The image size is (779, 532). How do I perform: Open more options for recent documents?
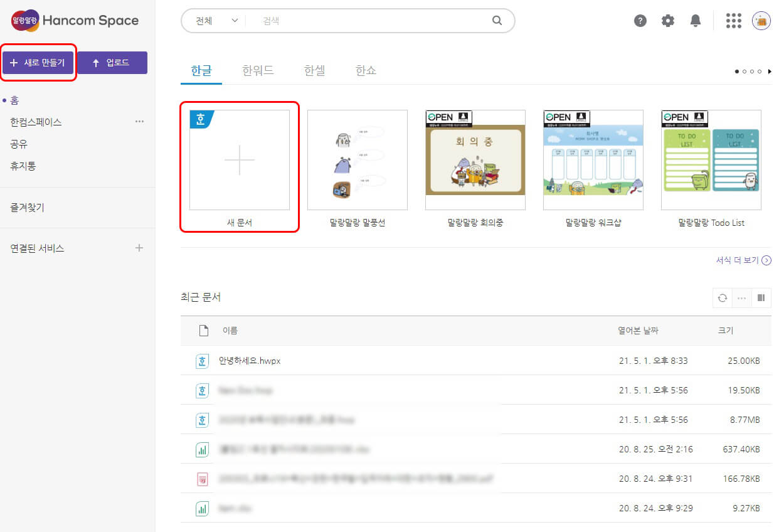[x=741, y=297]
